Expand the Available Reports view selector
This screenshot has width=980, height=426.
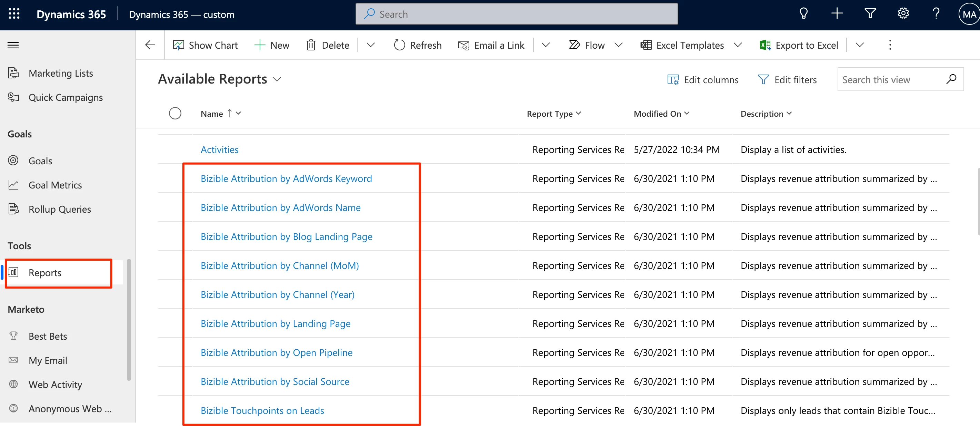[x=277, y=79]
